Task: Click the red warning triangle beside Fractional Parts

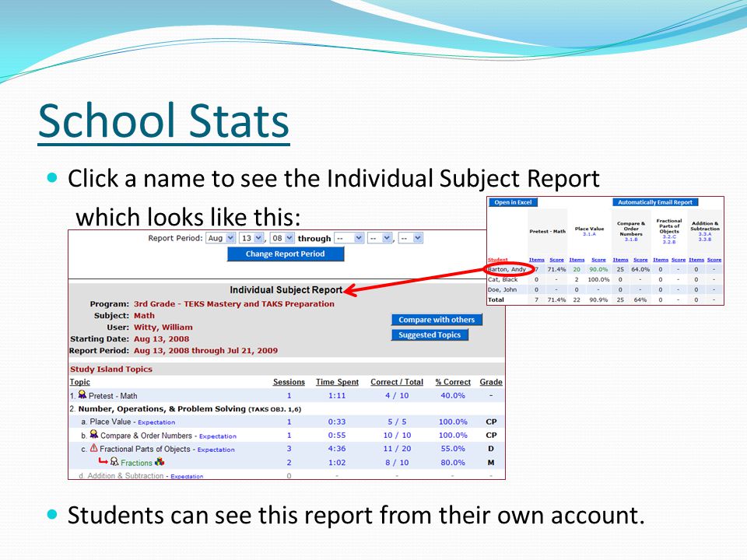Action: 94,448
